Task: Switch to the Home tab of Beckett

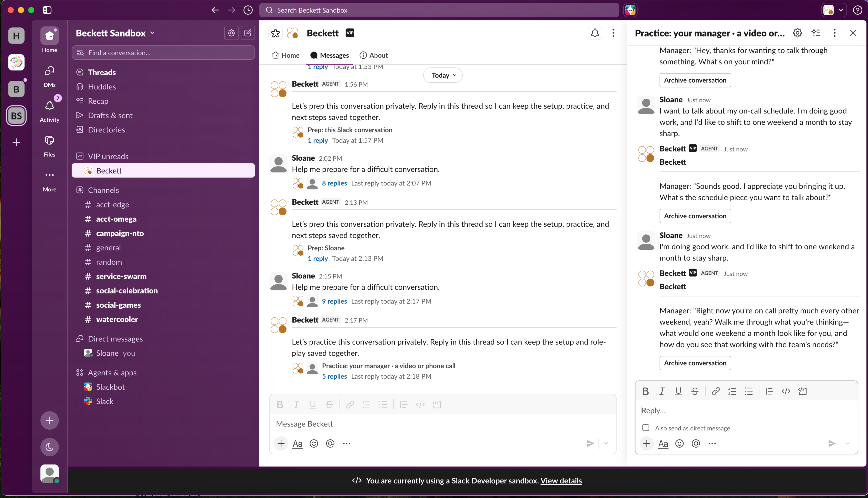Action: (x=285, y=55)
